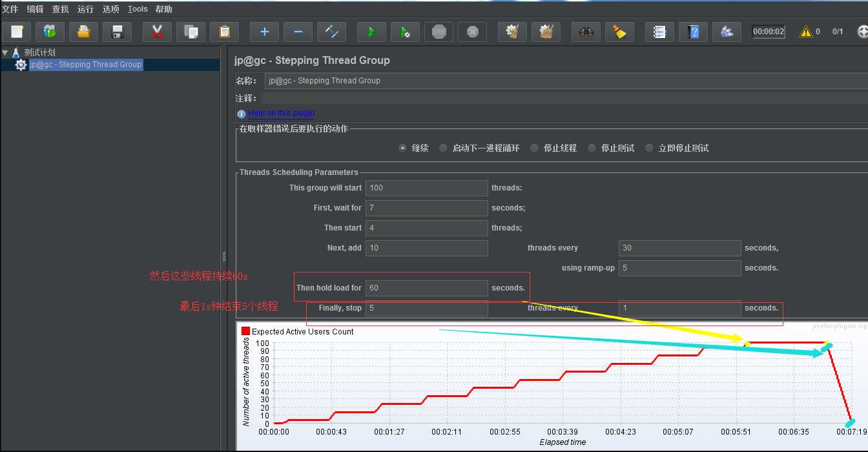
Task: Click the 注释 comments input field
Action: pyautogui.click(x=564, y=98)
